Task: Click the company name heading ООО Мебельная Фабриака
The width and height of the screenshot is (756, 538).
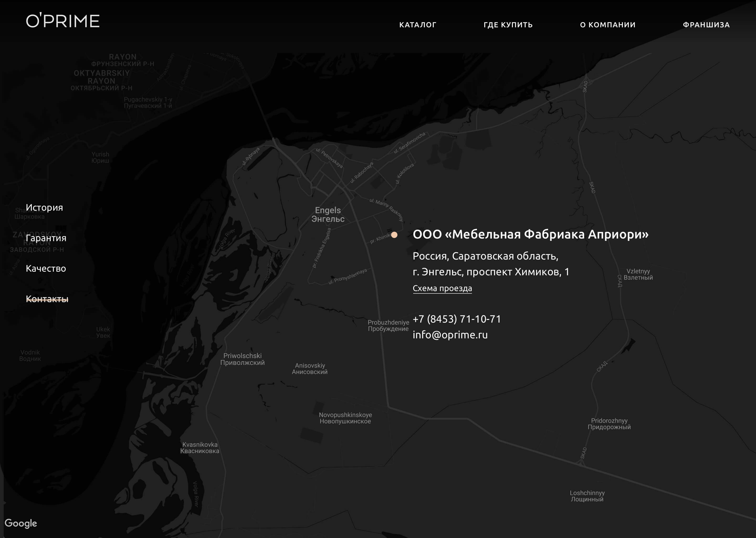Action: (x=530, y=235)
